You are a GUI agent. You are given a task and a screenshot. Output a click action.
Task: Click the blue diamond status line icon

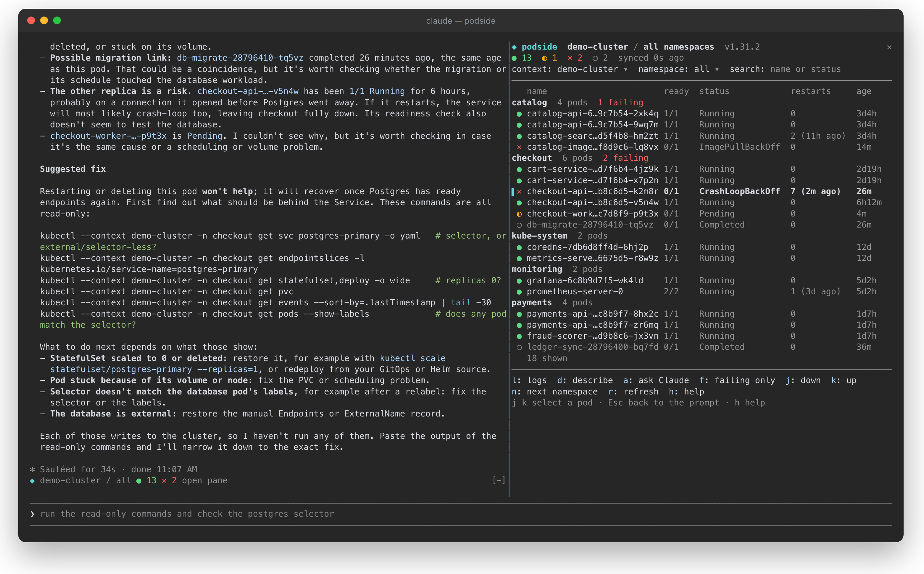click(32, 481)
